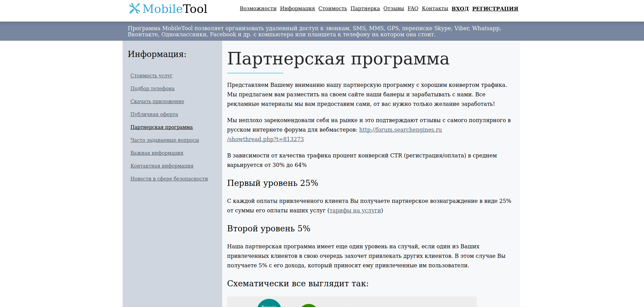Click the РЕГИСТРАЦИЯ sign-up link

click(495, 8)
